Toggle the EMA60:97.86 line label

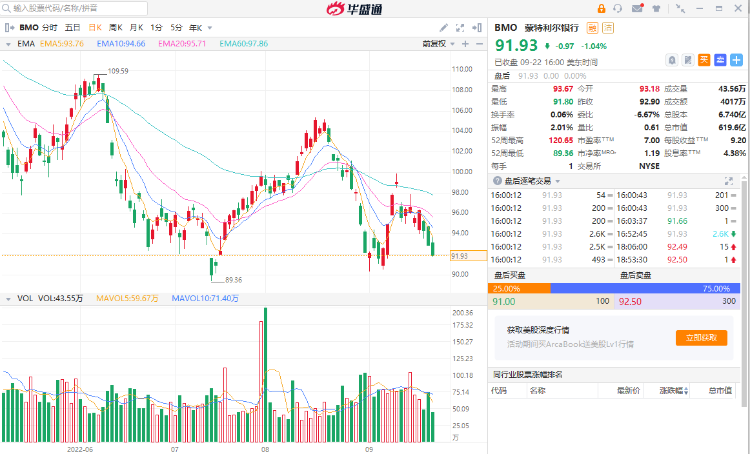[x=243, y=44]
